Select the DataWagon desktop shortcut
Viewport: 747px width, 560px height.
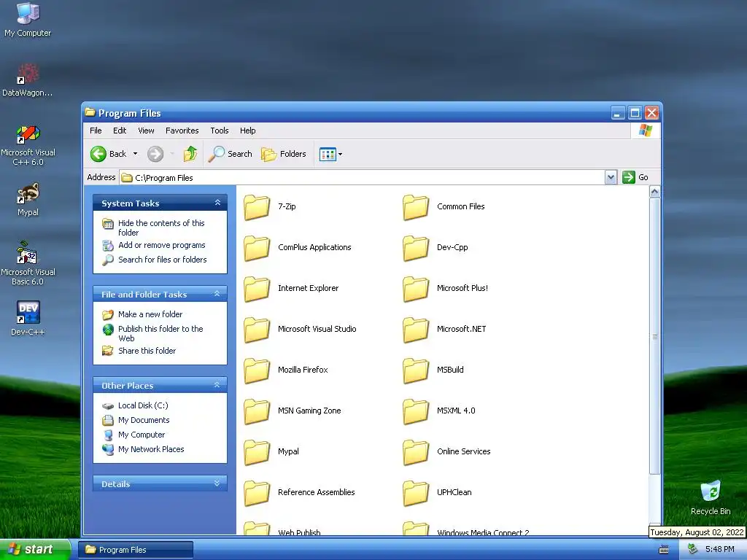pos(28,80)
